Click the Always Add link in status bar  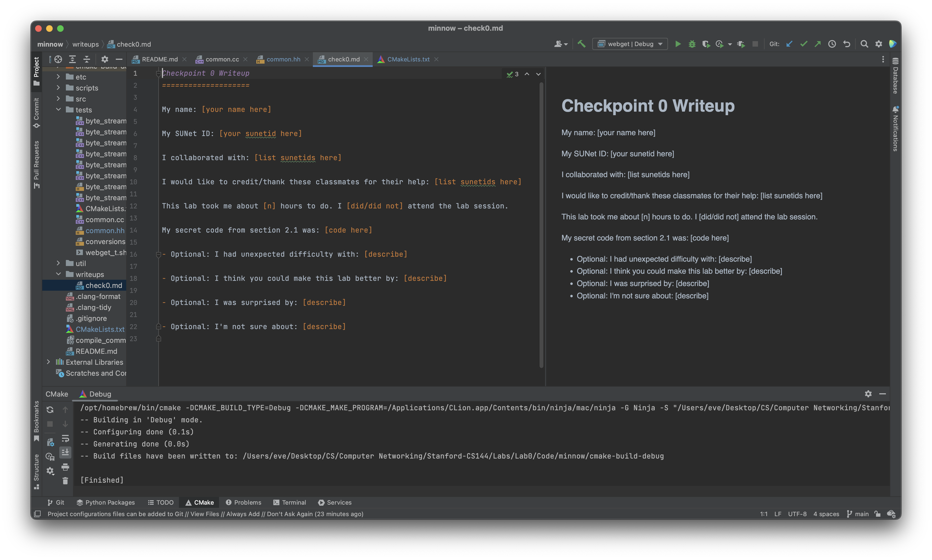(243, 514)
